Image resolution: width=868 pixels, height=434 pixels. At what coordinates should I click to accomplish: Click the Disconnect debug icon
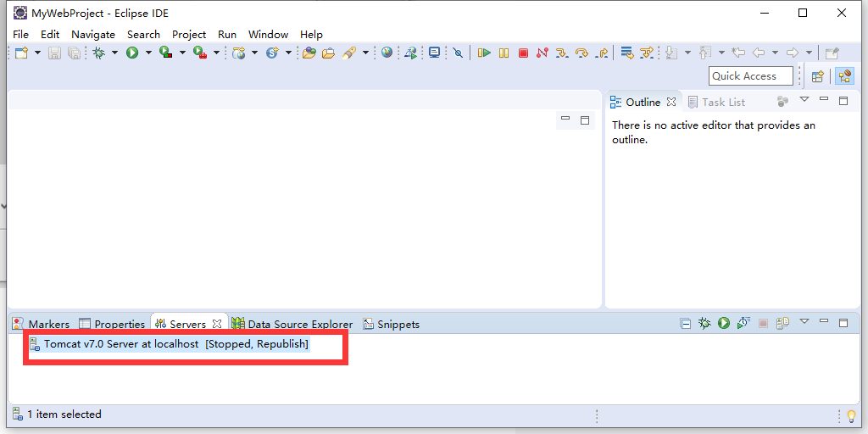coord(542,53)
